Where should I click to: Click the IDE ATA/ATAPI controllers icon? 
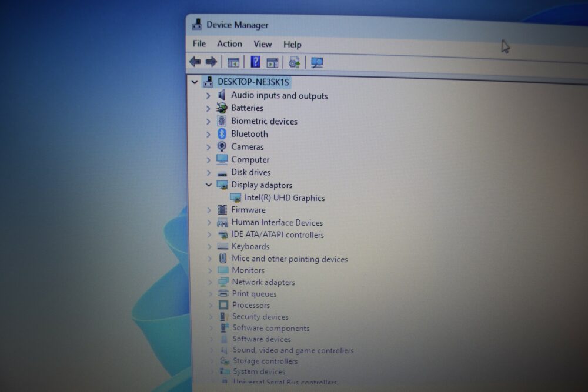pos(223,235)
